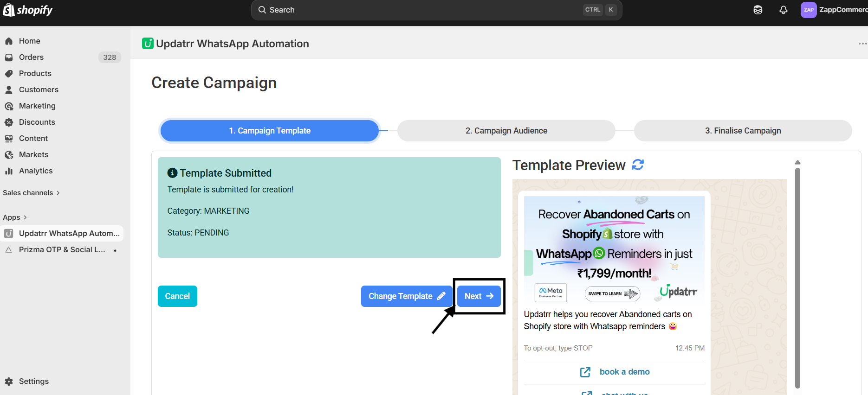Open the Sidekick assistant icon
Screen dimensions: 868x395
tap(758, 10)
